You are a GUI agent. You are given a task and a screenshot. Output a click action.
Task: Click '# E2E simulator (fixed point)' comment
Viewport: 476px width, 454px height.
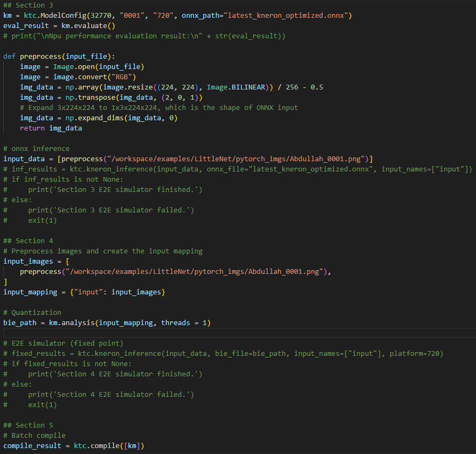click(63, 343)
